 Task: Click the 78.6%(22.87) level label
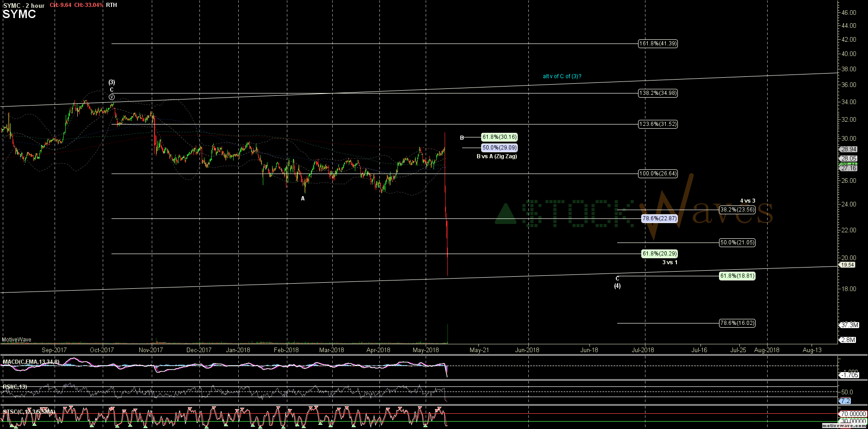[659, 218]
